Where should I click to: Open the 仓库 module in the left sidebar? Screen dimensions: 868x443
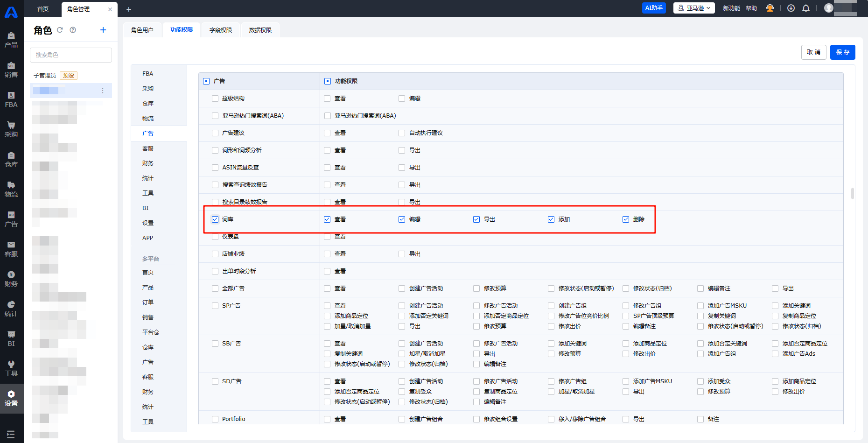point(11,160)
